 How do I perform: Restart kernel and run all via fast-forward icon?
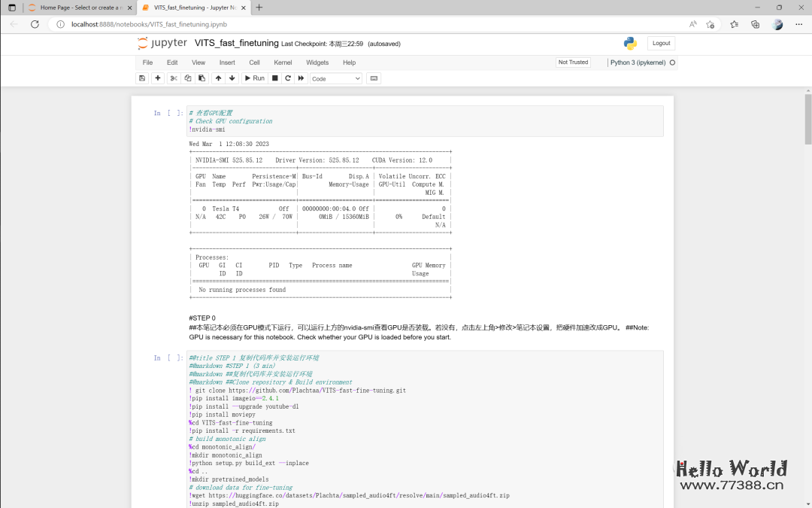click(x=301, y=78)
